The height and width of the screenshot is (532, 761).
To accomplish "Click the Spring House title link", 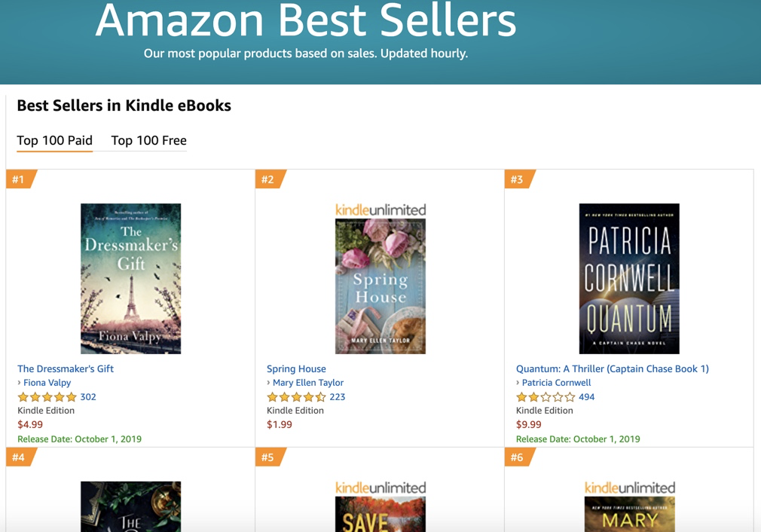I will tap(296, 369).
